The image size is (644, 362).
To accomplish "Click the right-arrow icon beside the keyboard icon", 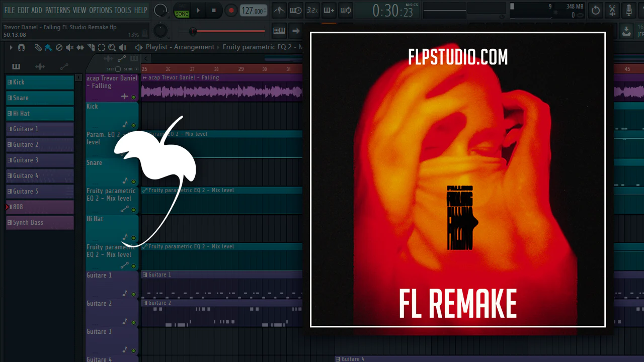I will click(296, 31).
